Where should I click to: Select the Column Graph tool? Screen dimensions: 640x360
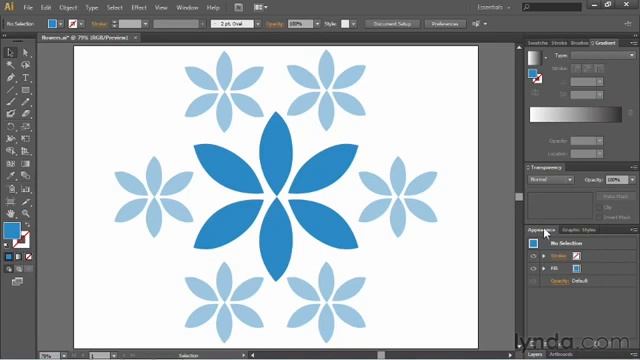(x=25, y=189)
